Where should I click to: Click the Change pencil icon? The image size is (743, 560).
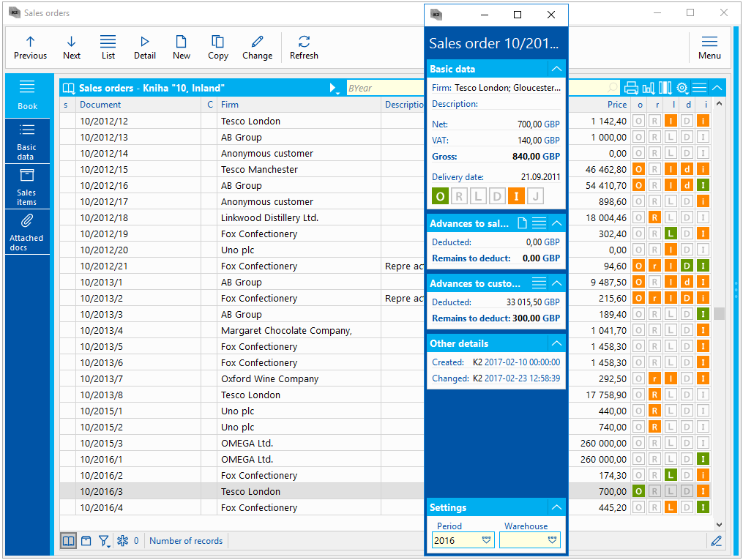tap(257, 48)
